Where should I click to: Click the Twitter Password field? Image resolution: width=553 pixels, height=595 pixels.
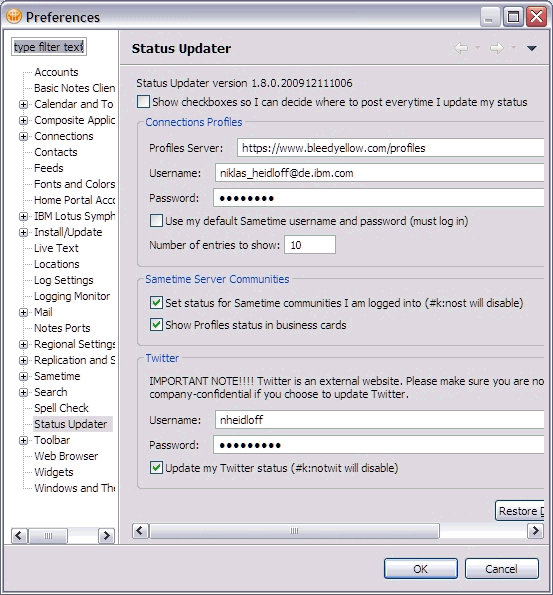click(x=378, y=445)
